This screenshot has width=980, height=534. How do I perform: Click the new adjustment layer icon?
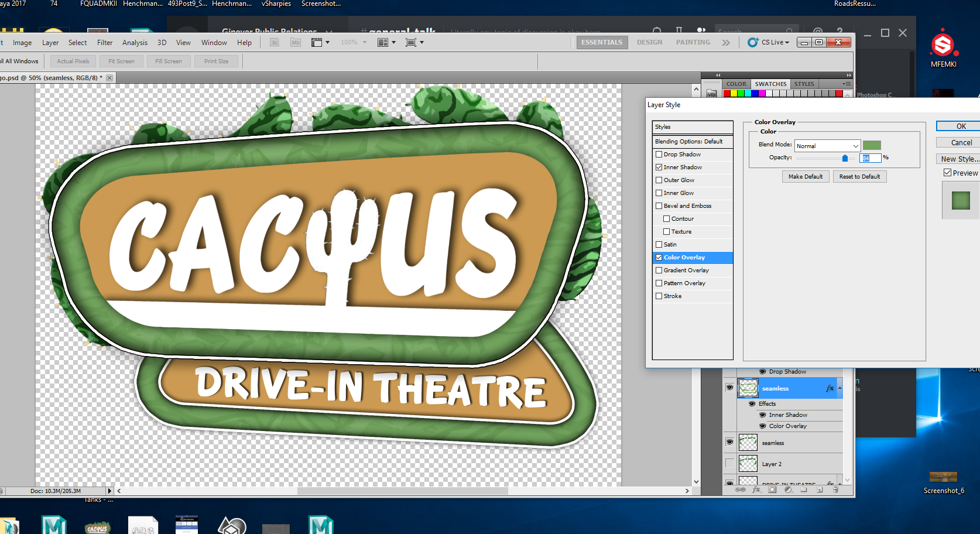point(788,489)
